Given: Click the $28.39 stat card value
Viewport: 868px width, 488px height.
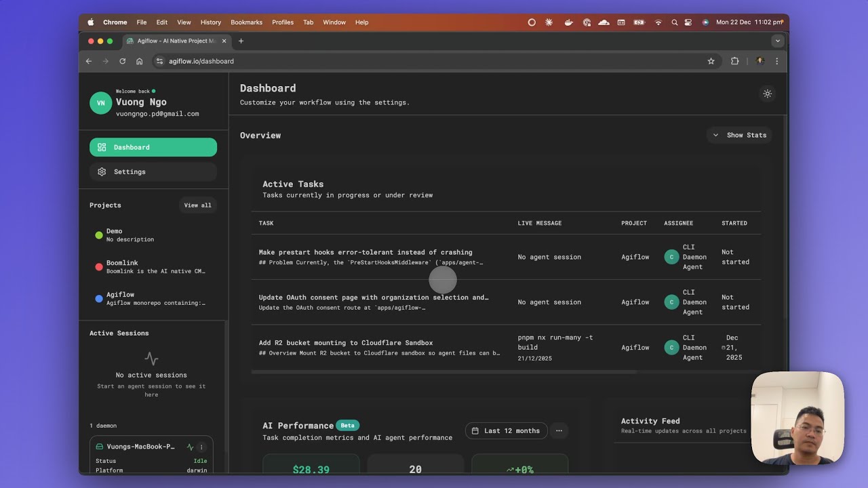Looking at the screenshot, I should pos(311,470).
